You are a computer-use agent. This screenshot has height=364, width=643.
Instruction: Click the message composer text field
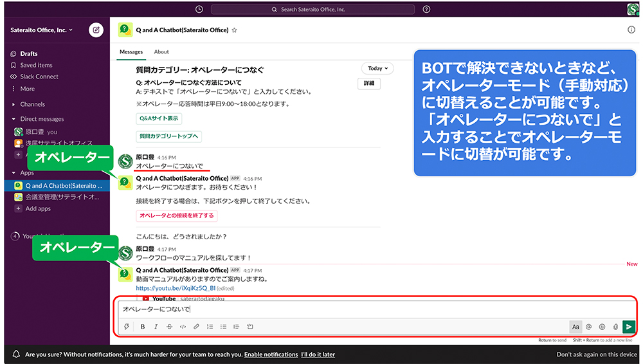(x=376, y=309)
